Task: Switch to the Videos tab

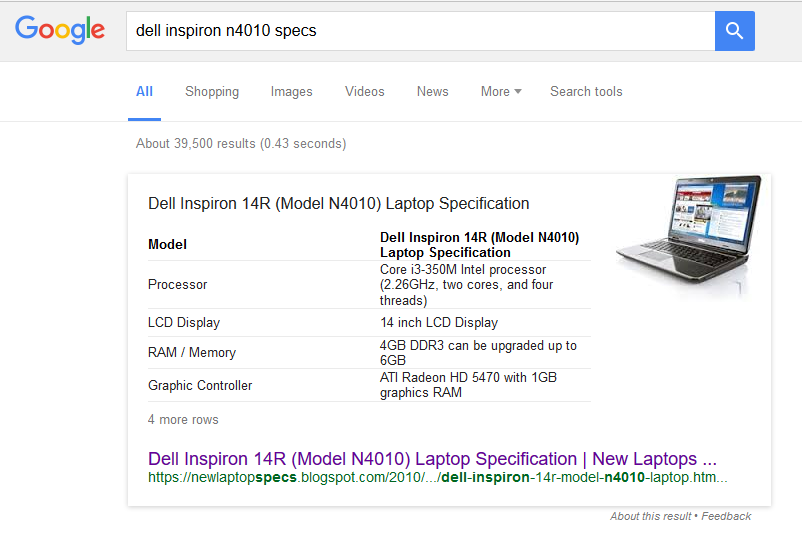Action: (x=365, y=92)
